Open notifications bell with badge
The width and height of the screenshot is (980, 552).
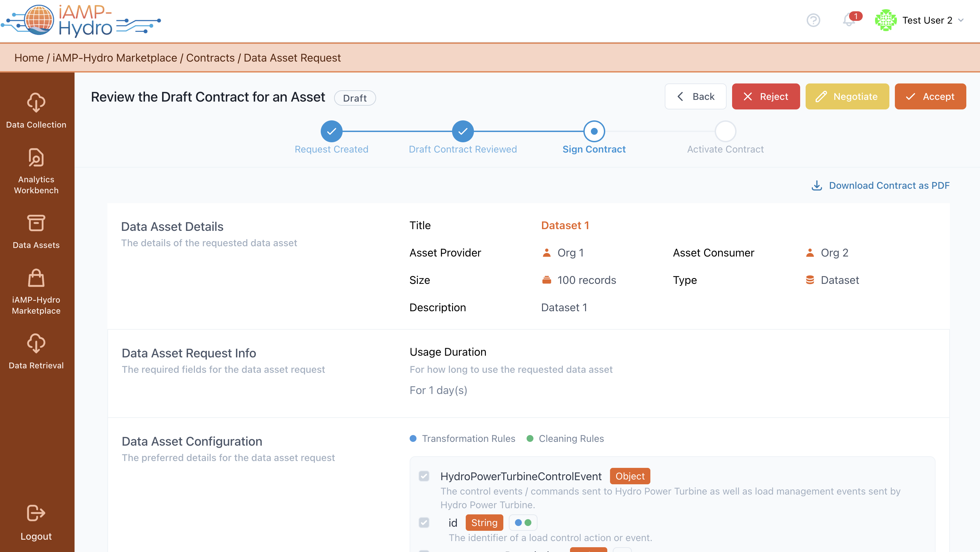click(x=849, y=20)
